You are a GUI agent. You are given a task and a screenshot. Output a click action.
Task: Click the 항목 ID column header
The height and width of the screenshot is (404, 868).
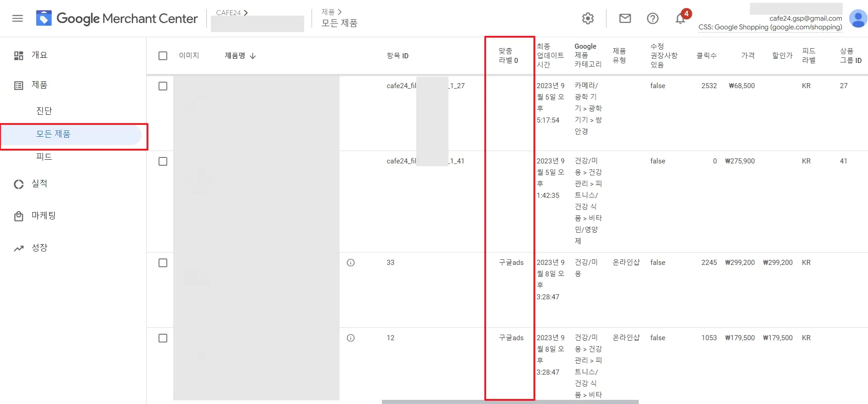click(397, 56)
